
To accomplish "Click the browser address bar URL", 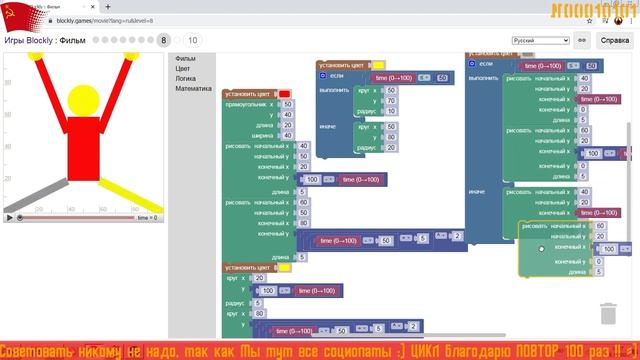I will tap(104, 21).
